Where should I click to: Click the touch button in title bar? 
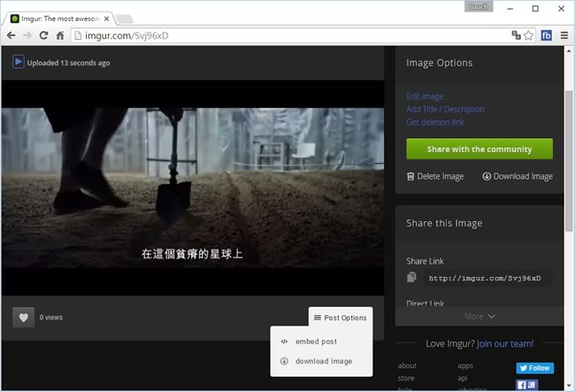pos(479,6)
